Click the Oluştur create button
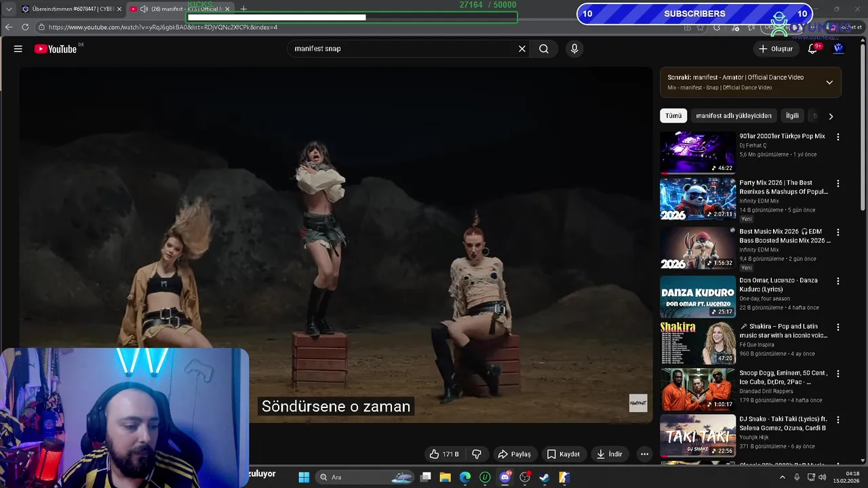868x488 pixels. pyautogui.click(x=775, y=49)
